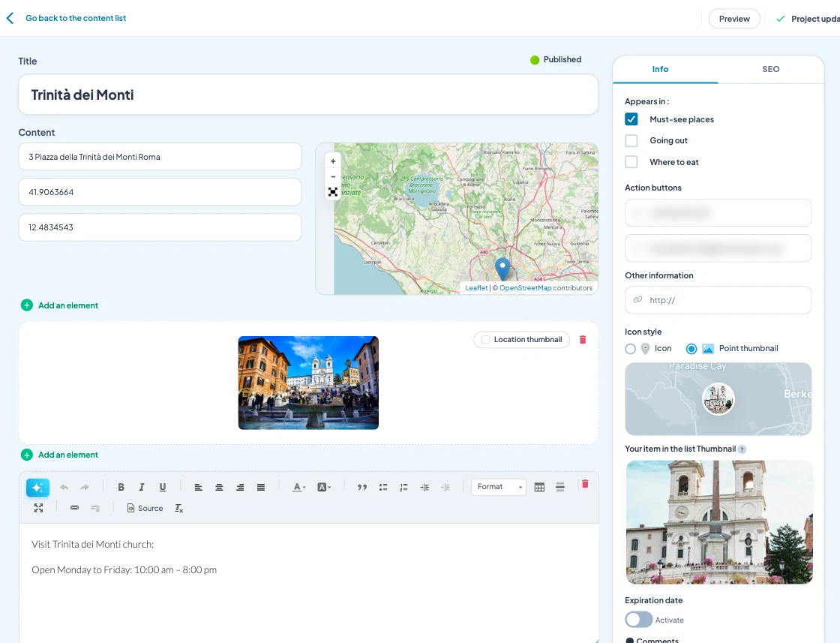Click the blue map marker
This screenshot has width=840, height=643.
[x=502, y=269]
